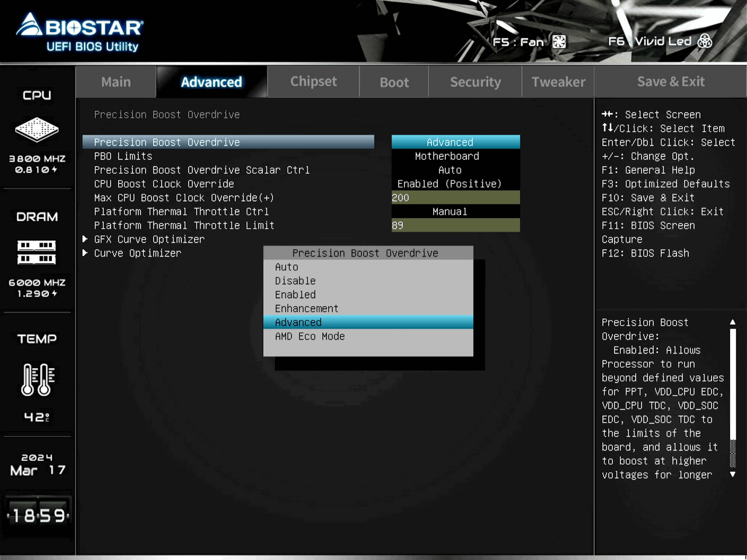Click the ESC/Right Click: Exit hint

coord(663,211)
